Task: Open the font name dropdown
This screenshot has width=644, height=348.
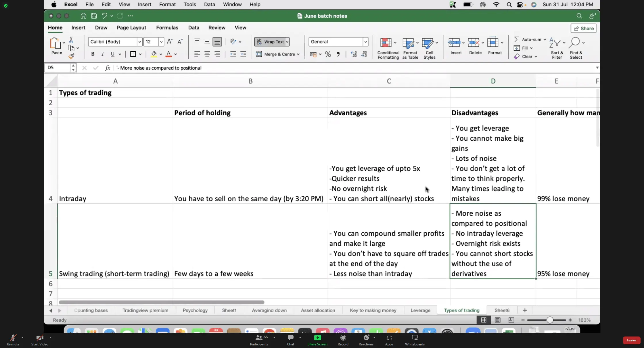Action: click(x=139, y=42)
